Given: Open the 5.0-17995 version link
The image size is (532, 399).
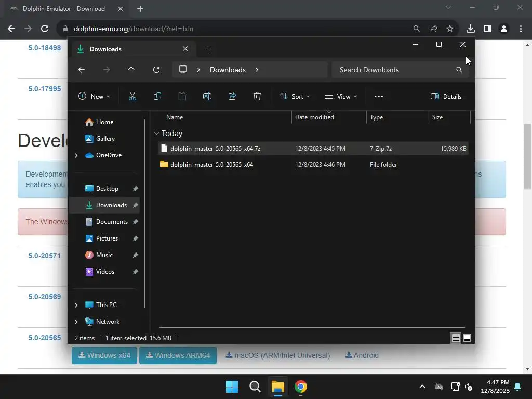Looking at the screenshot, I should point(45,89).
